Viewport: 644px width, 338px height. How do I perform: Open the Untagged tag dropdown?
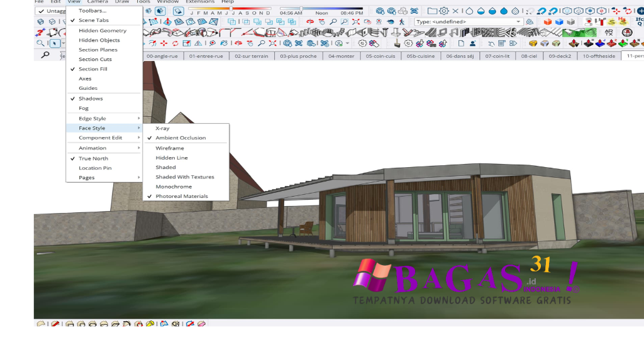[x=51, y=11]
